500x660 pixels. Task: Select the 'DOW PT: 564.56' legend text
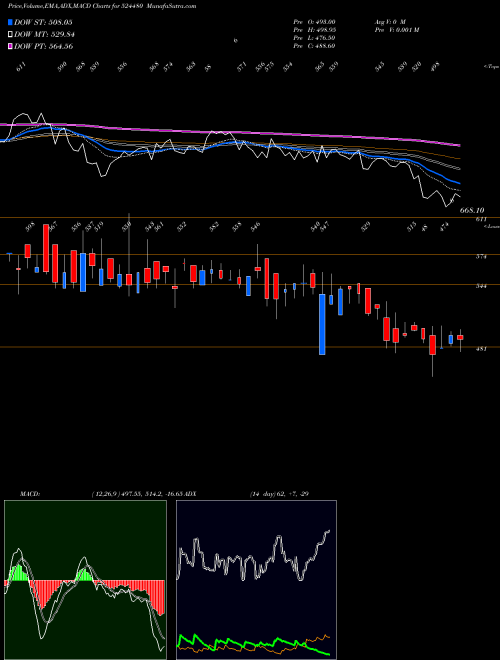(x=44, y=46)
